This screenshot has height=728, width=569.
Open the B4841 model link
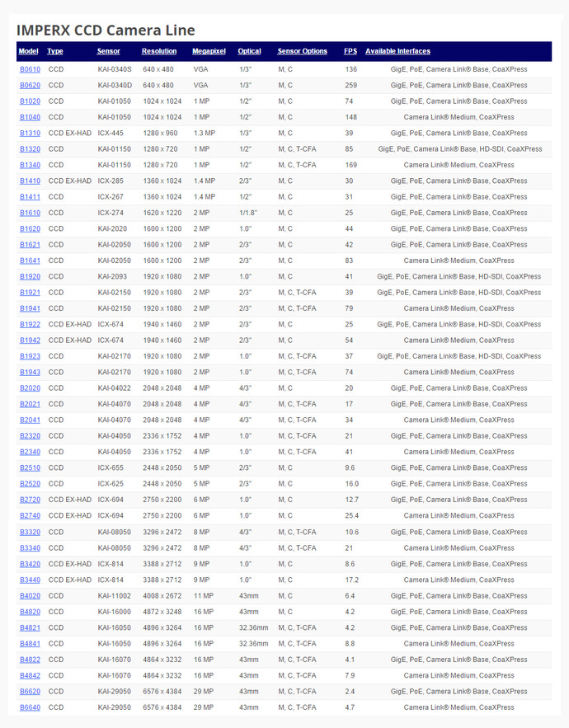[x=31, y=644]
